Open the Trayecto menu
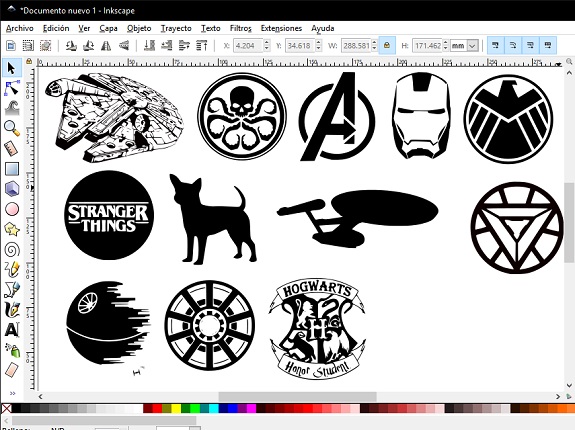575x430 pixels. pyautogui.click(x=176, y=28)
